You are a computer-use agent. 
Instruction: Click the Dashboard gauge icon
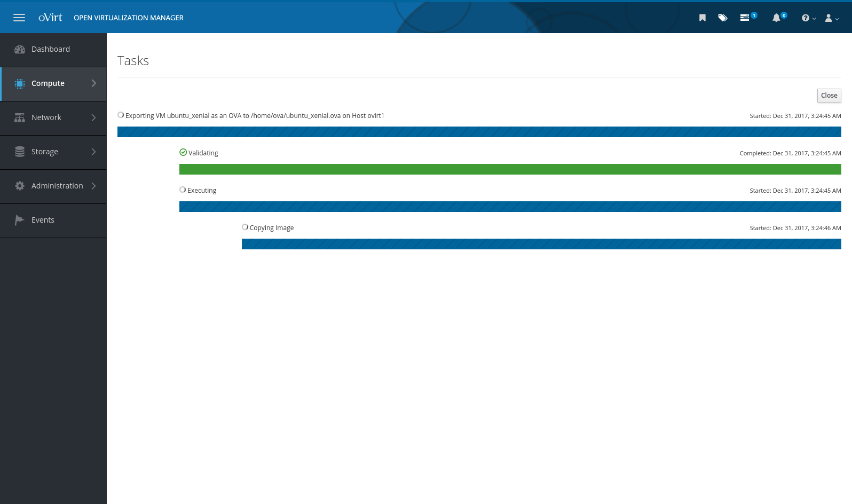click(20, 49)
